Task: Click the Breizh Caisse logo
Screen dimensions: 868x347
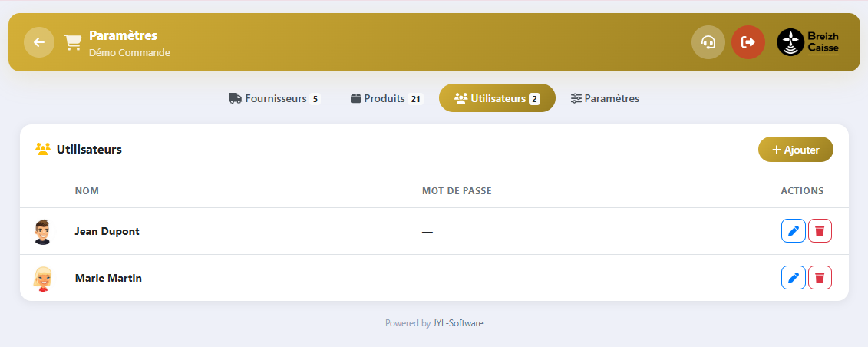Action: [807, 42]
